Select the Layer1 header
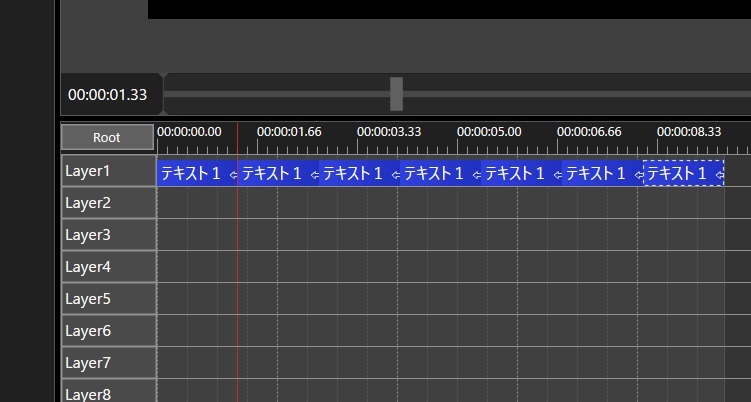The height and width of the screenshot is (402, 751). (x=108, y=171)
